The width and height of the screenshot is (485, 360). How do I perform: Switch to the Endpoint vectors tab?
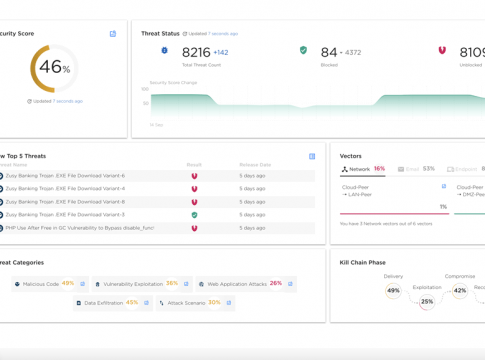(x=465, y=169)
